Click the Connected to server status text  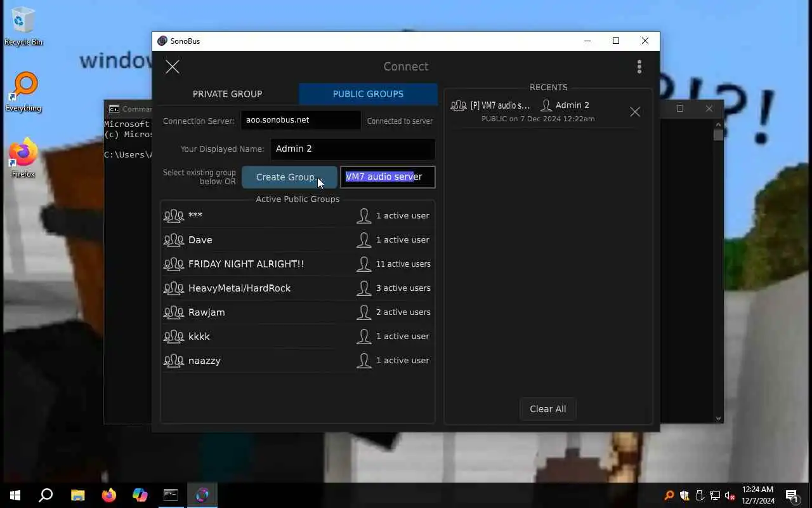point(400,121)
